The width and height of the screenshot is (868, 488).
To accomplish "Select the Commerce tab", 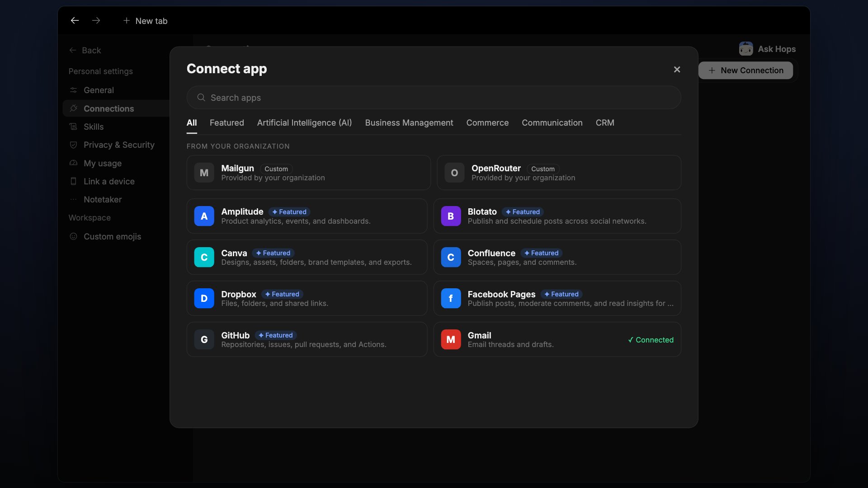I will coord(487,122).
